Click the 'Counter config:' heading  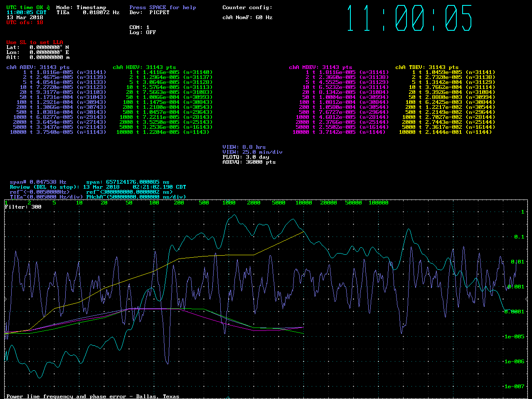coord(247,7)
